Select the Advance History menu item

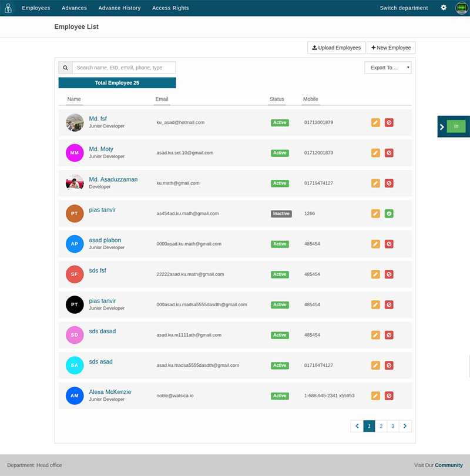[x=119, y=8]
